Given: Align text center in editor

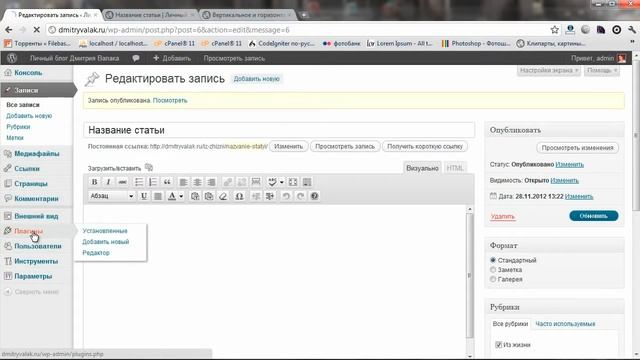Looking at the screenshot, I should click(x=197, y=182).
